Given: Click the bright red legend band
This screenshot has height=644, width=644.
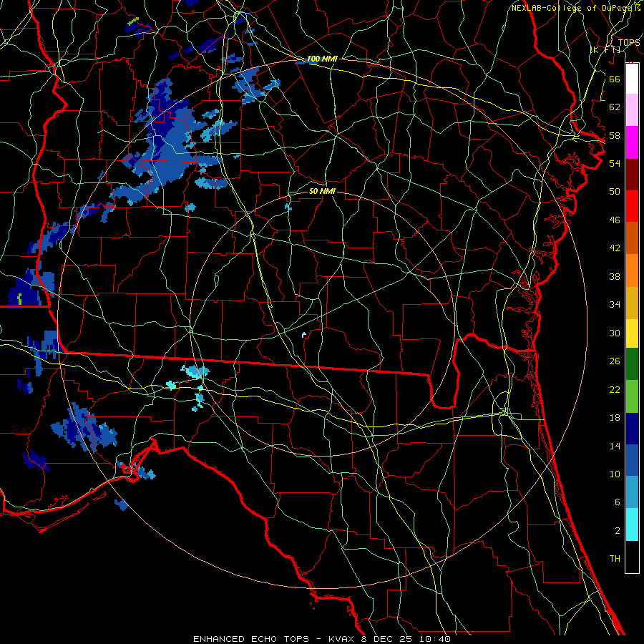Looking at the screenshot, I should (632, 206).
